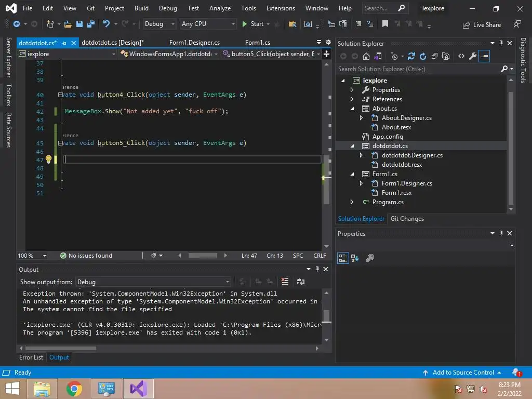Click the Navigate Backward arrow icon
The image size is (532, 399).
point(16,24)
